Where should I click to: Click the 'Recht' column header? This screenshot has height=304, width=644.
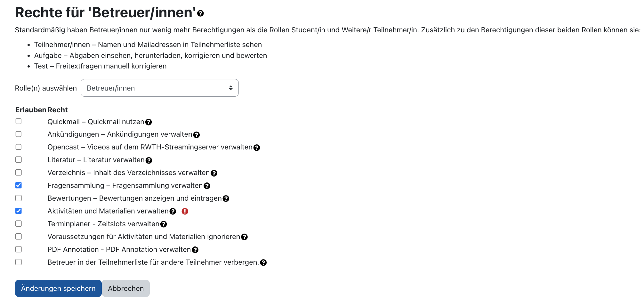[x=58, y=110]
